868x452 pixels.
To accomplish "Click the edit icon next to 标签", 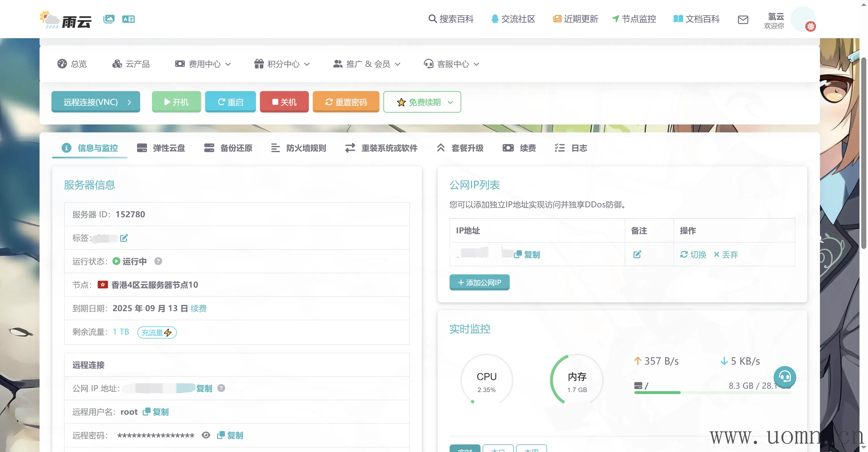I will click(x=124, y=238).
